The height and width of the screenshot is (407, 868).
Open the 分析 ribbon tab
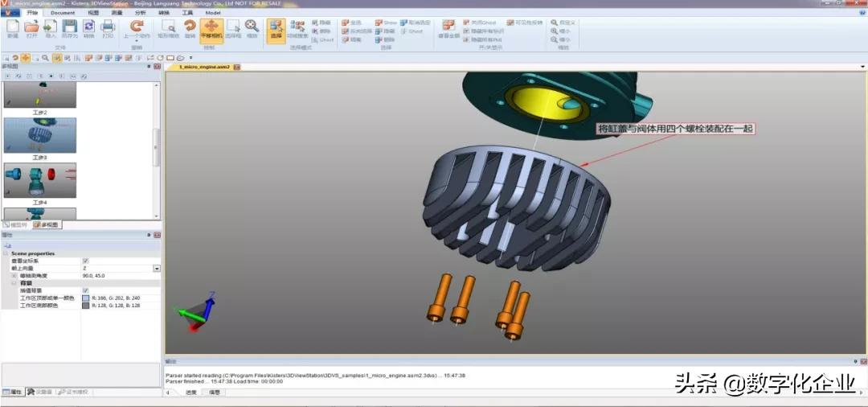click(x=141, y=12)
